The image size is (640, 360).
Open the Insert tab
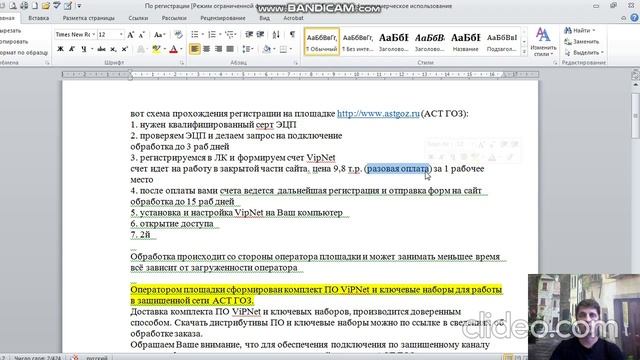pyautogui.click(x=39, y=18)
